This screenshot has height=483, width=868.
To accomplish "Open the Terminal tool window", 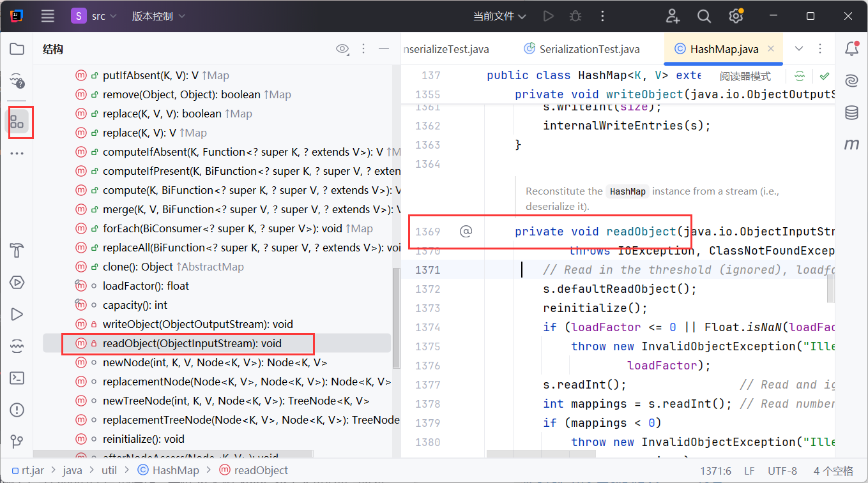I will 17,378.
